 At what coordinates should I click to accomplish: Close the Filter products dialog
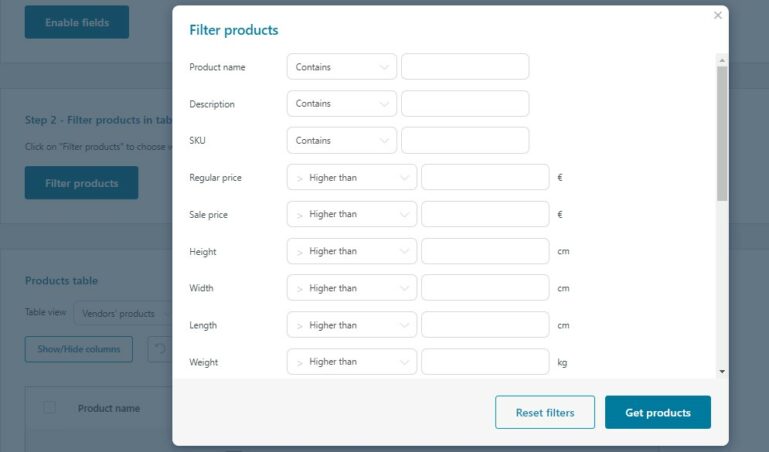[717, 15]
